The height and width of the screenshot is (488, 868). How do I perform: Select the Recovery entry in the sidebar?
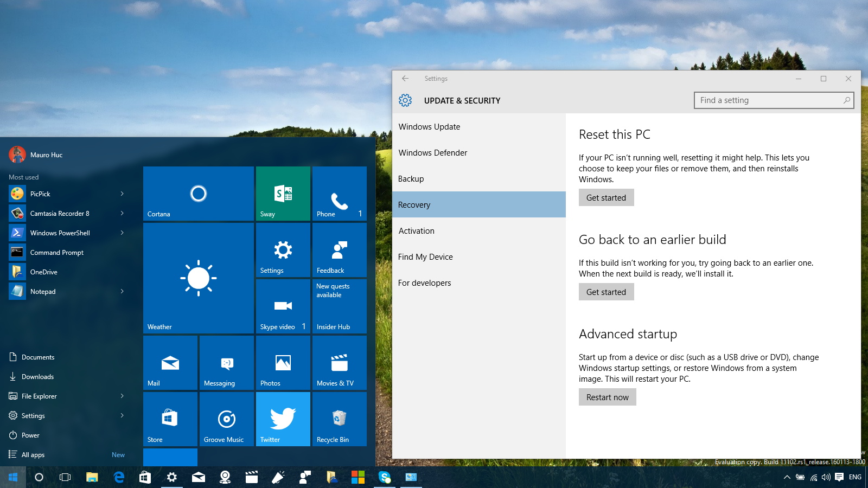[x=414, y=204]
